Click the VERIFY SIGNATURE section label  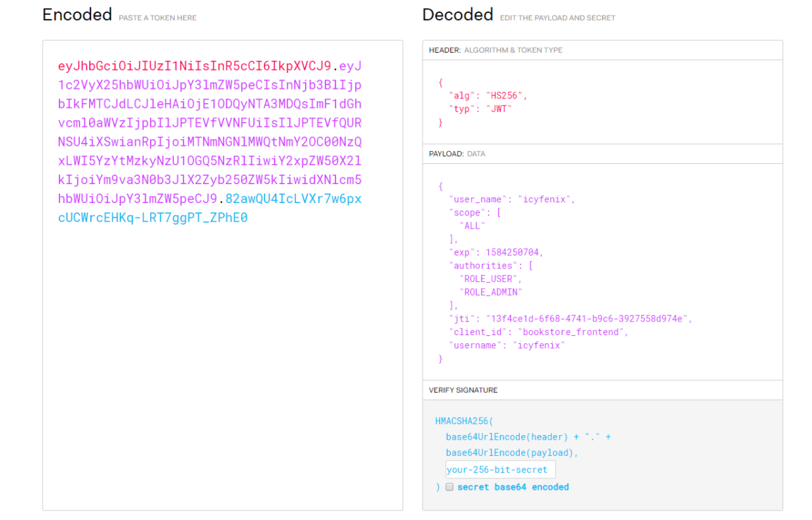[x=463, y=390]
